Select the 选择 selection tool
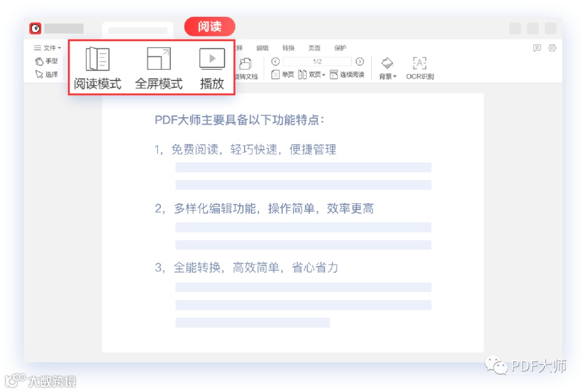 (46, 74)
